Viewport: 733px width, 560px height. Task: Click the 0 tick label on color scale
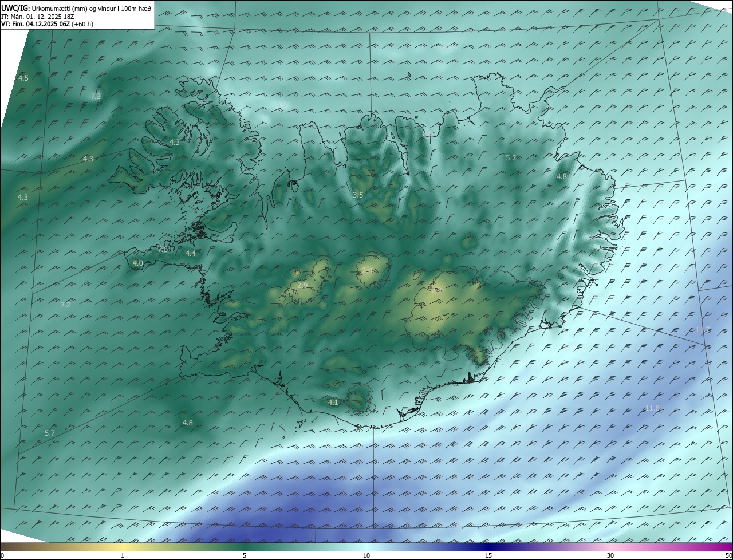coord(2,555)
